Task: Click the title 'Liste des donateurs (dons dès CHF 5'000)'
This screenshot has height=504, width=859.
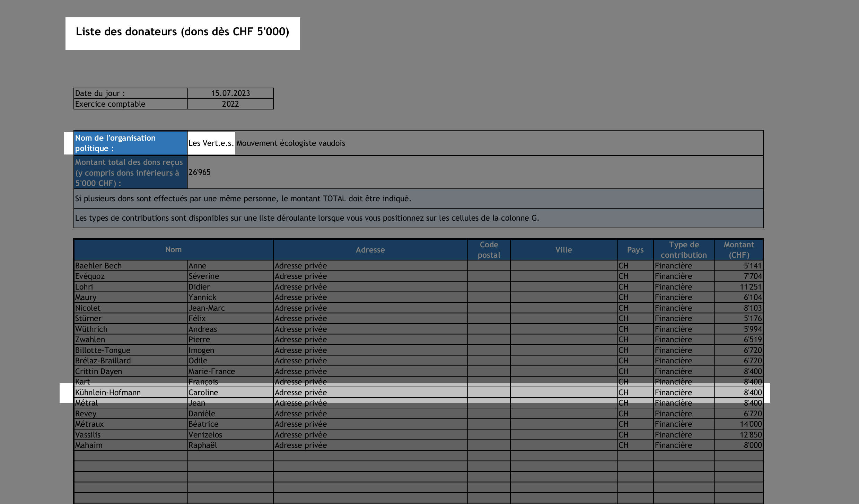Action: tap(182, 32)
